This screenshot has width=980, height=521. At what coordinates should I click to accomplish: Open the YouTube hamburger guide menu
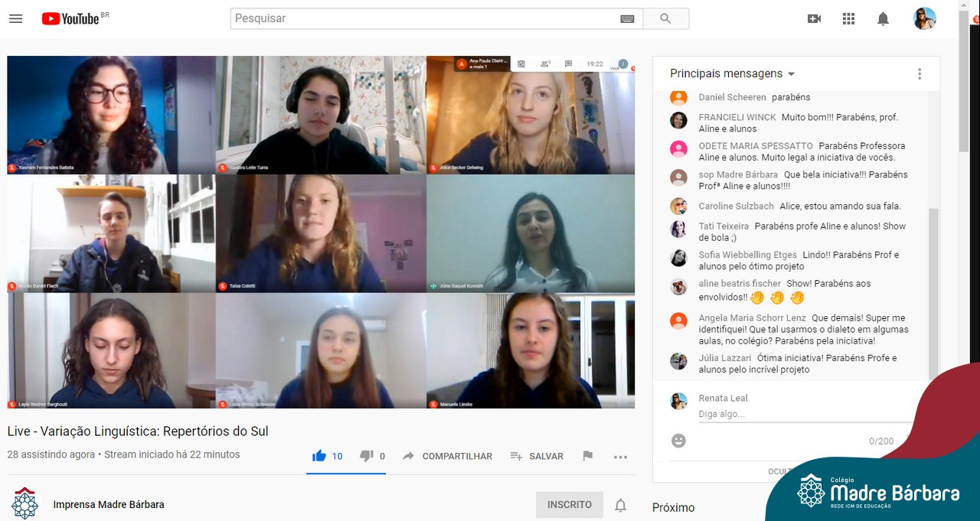coord(15,18)
